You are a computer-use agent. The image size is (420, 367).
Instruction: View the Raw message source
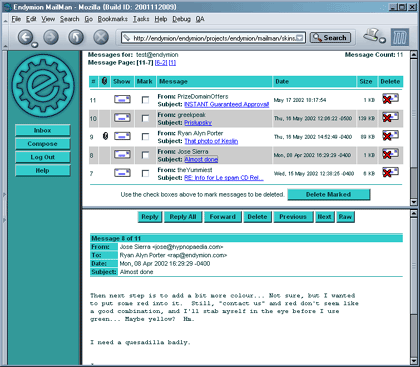(x=345, y=217)
